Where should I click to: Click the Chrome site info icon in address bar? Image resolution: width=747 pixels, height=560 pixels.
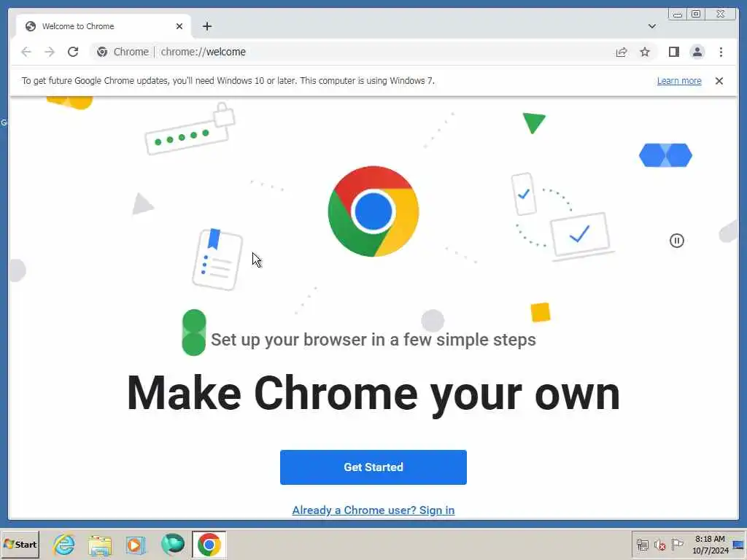click(x=102, y=52)
